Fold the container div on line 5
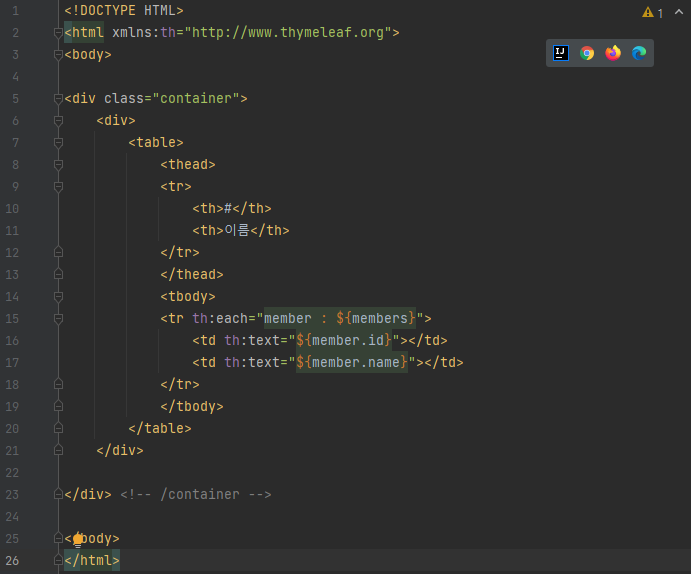The height and width of the screenshot is (574, 691). point(58,99)
